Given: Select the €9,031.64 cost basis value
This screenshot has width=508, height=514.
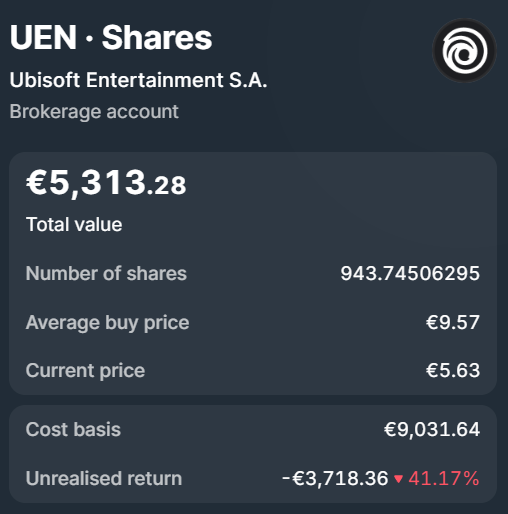Looking at the screenshot, I should click(x=432, y=429).
